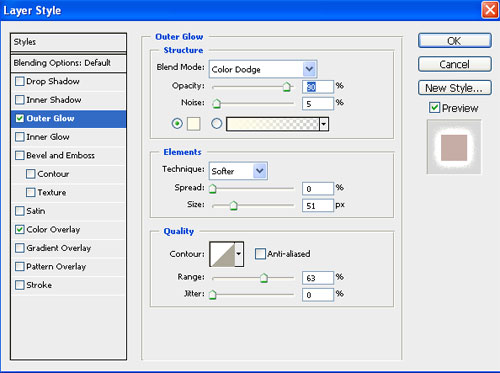Enable the Stroke checkbox
Viewport: 500px width, 373px height.
point(20,285)
